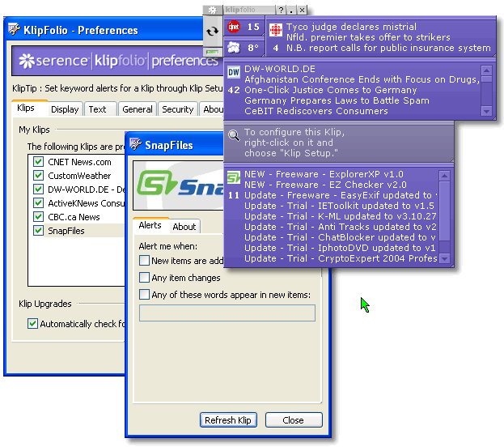
Task: Click the help question mark button
Action: coord(281,10)
